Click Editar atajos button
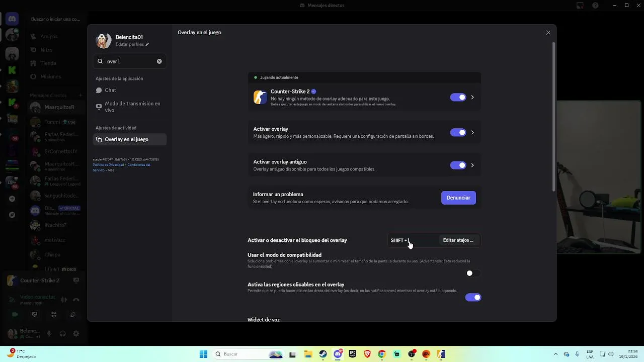The image size is (644, 362). click(458, 240)
